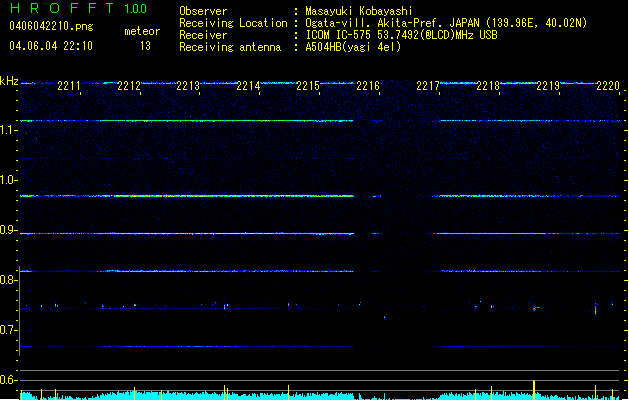Click the meteor count value 13
The height and width of the screenshot is (400, 629).
click(x=145, y=46)
